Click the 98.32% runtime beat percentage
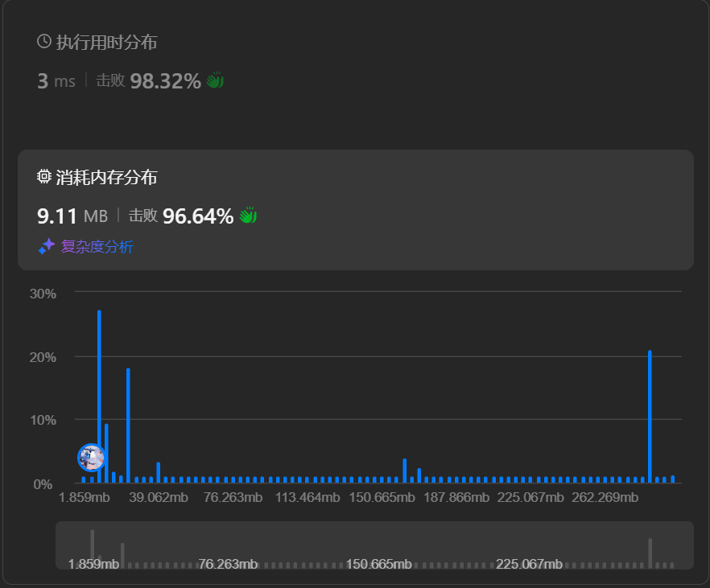 [165, 81]
